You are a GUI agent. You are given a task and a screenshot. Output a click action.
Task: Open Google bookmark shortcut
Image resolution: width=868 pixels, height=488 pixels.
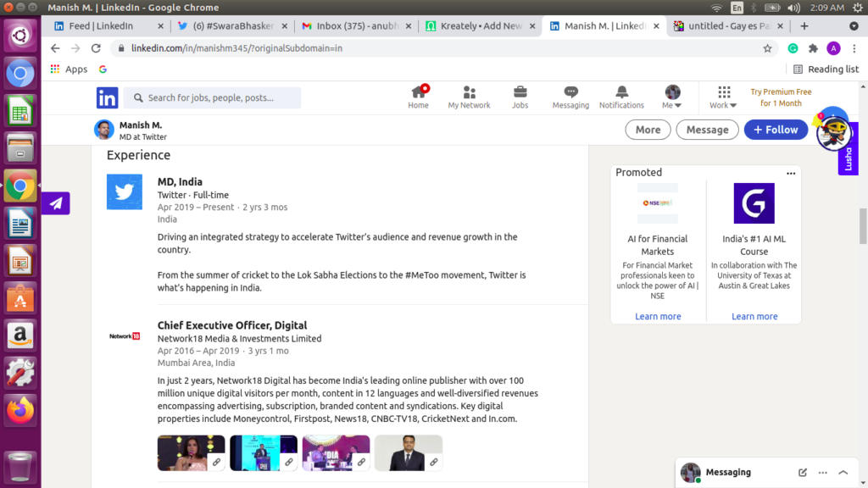[103, 69]
